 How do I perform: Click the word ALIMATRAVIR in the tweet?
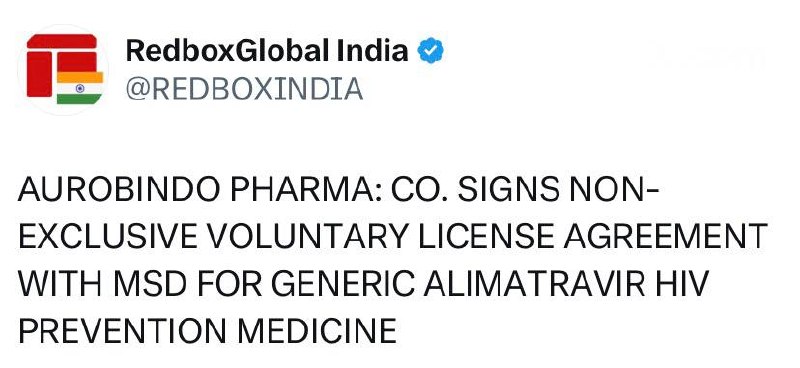click(x=543, y=285)
